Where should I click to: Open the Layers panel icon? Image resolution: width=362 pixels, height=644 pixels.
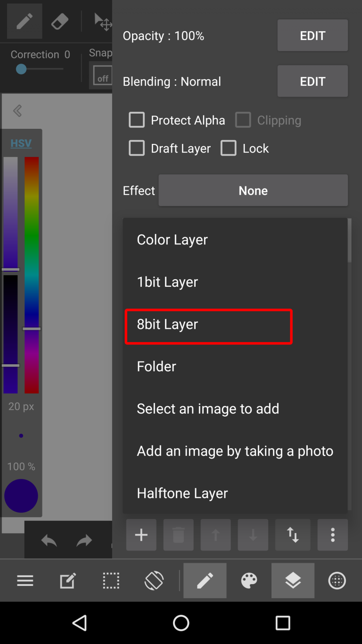(x=293, y=581)
